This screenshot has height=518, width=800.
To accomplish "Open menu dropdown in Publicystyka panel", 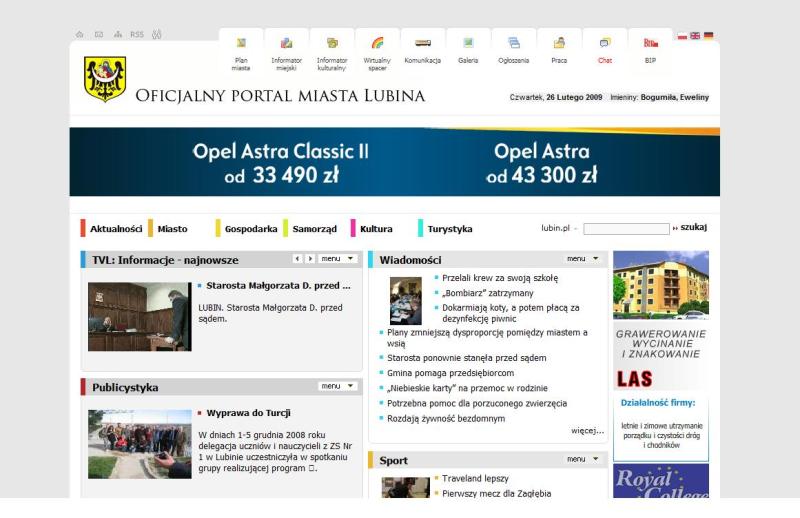I will point(337,386).
